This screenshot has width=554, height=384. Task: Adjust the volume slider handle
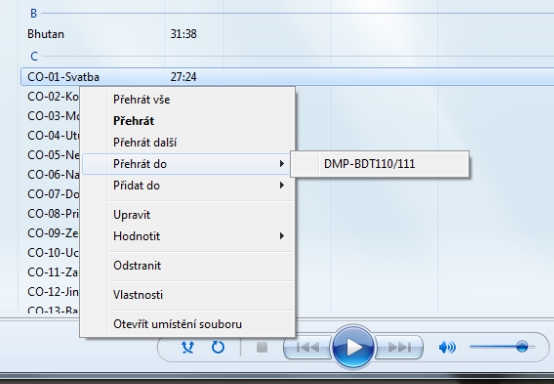point(522,347)
